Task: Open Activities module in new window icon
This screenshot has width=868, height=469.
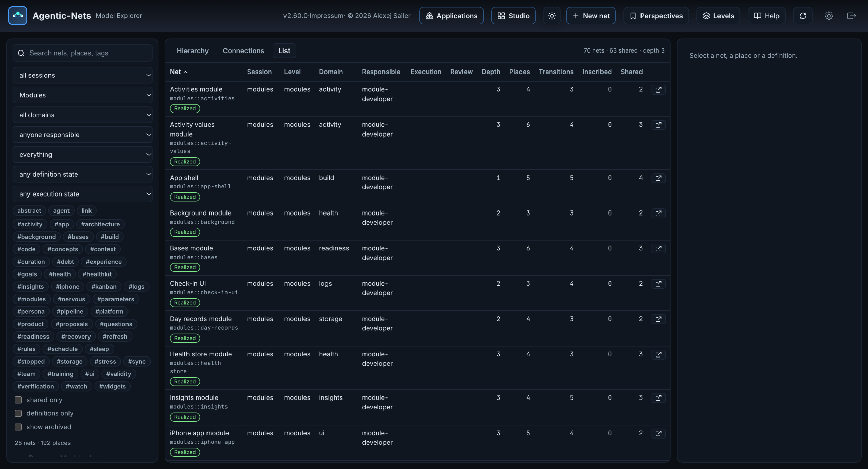Action: [x=658, y=90]
